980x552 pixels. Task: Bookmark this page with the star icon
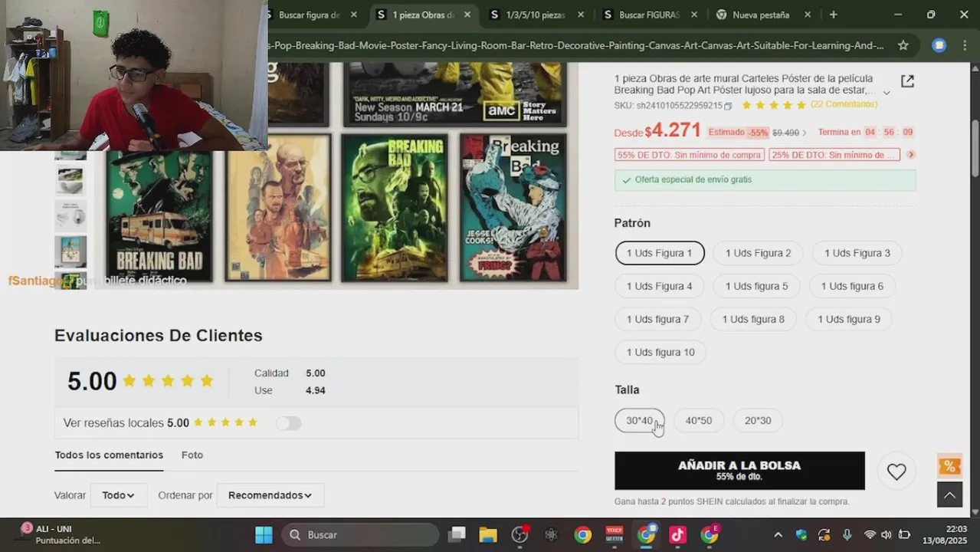[903, 45]
